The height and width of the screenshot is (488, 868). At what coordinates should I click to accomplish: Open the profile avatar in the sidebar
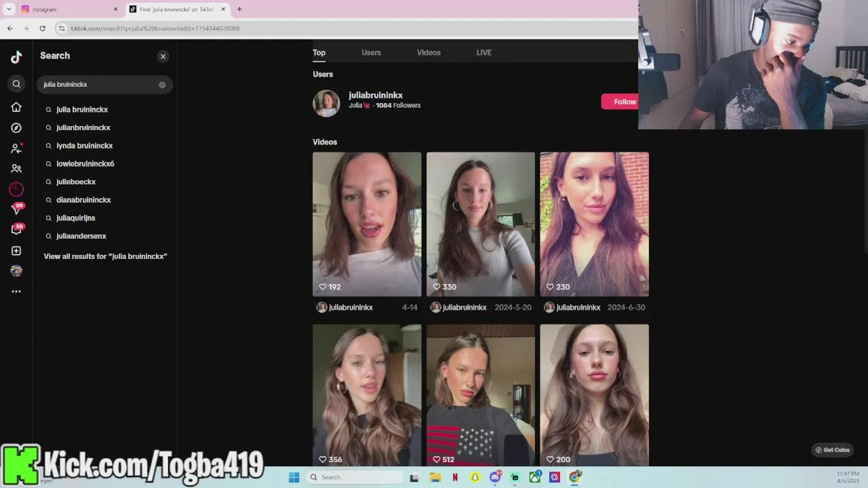[x=16, y=270]
